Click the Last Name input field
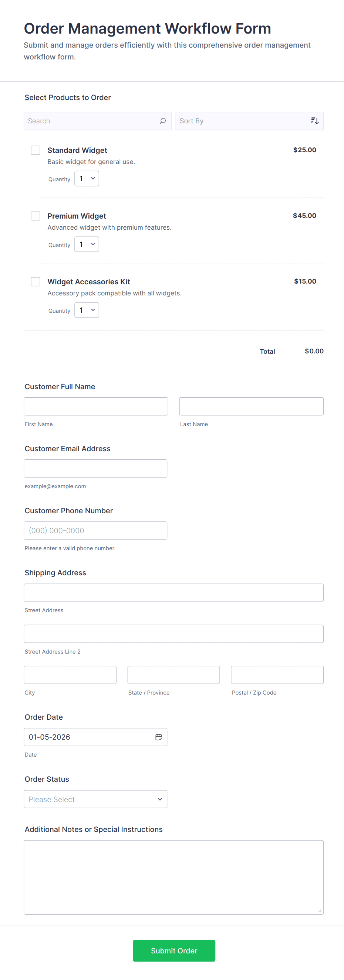This screenshot has width=344, height=980. tap(251, 406)
